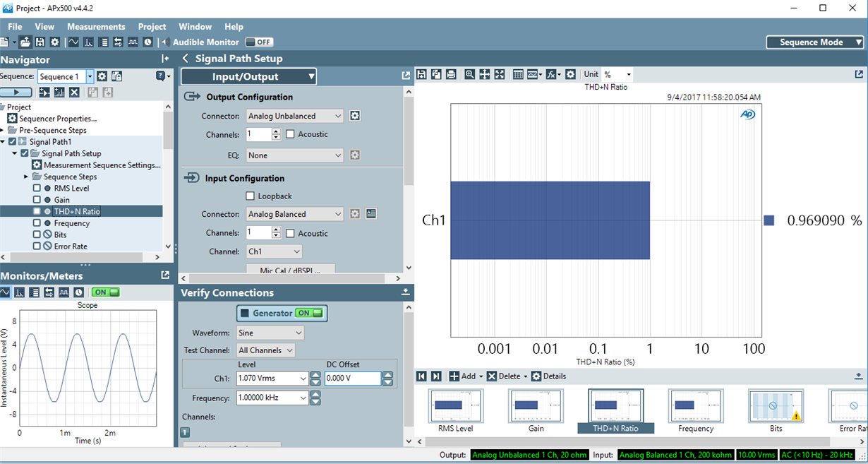Click the graph zoom-to-fit icon
The width and height of the screenshot is (868, 464).
pos(500,74)
